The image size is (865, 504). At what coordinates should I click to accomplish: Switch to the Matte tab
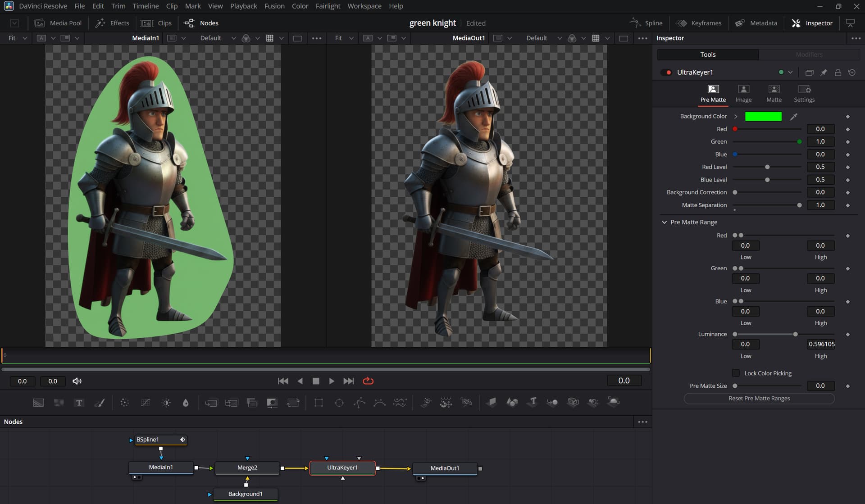(774, 93)
